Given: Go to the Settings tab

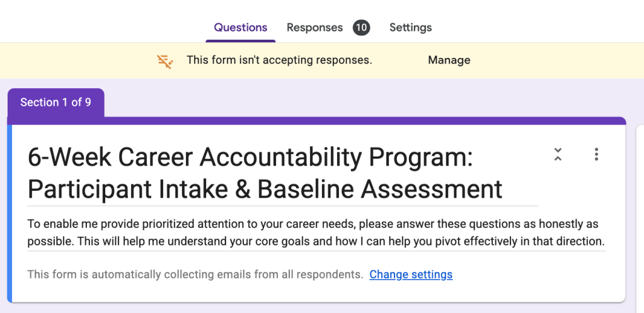Looking at the screenshot, I should point(410,28).
